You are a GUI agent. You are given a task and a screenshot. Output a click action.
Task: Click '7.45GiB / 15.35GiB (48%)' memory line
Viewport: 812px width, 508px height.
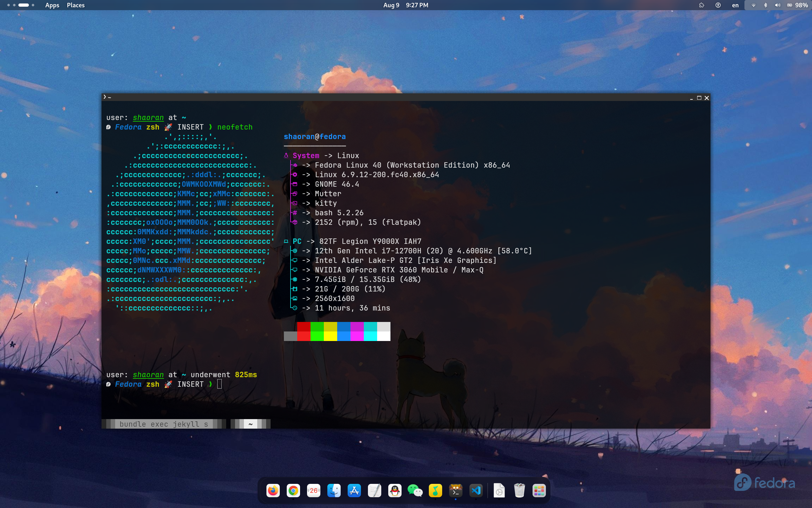click(x=368, y=279)
